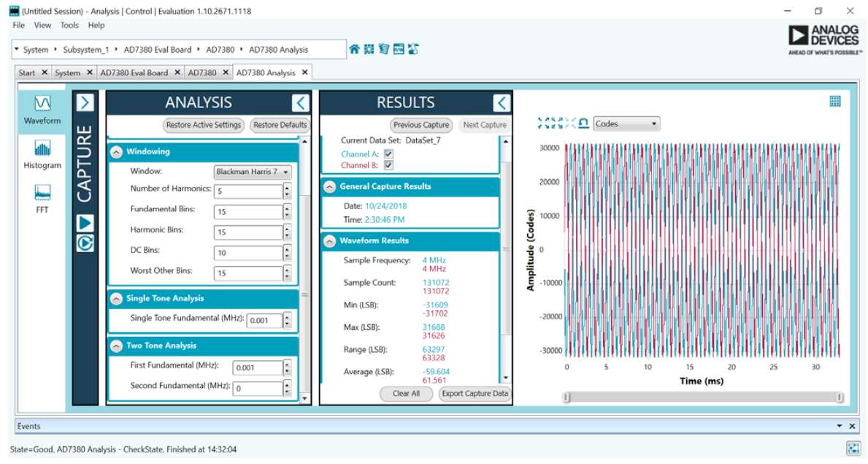
Task: Open the grid icon above the chart
Action: click(835, 102)
